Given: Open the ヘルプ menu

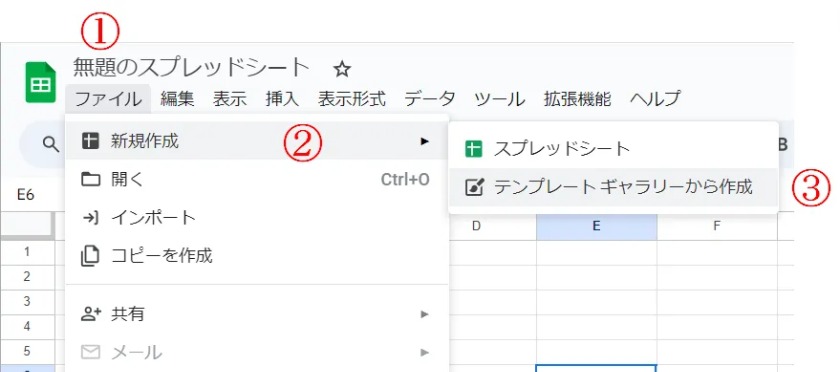Looking at the screenshot, I should (655, 99).
